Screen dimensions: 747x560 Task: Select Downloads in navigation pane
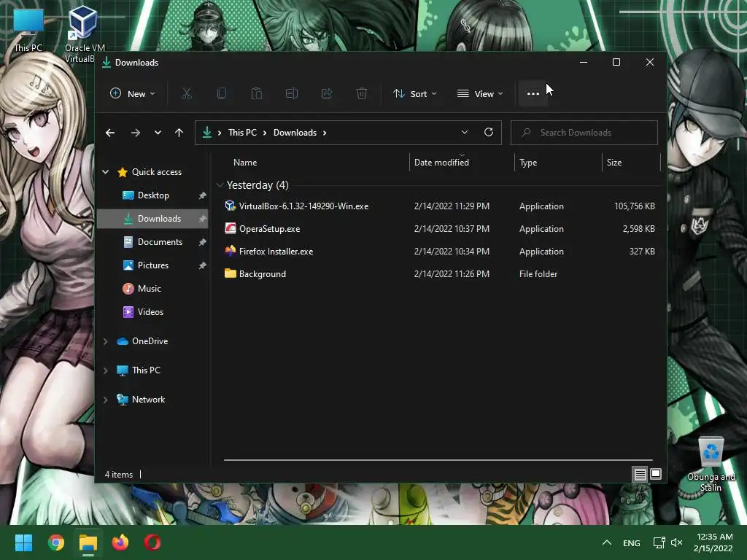tap(153, 219)
